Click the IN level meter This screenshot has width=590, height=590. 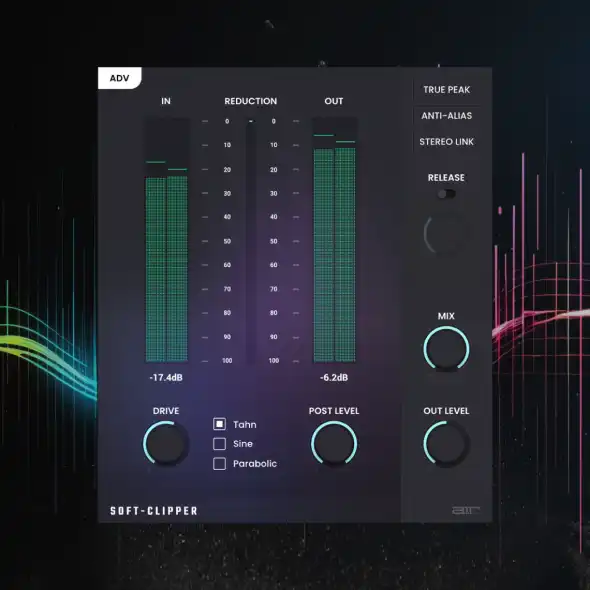click(x=167, y=240)
